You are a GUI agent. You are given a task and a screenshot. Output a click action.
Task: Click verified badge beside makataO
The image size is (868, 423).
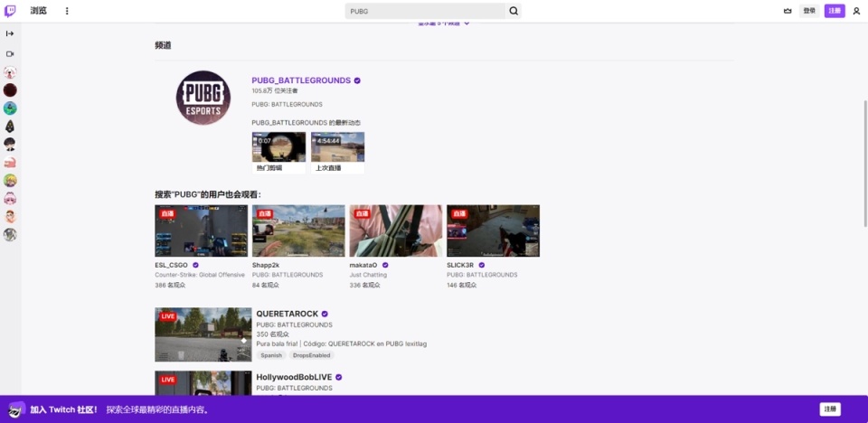[385, 265]
